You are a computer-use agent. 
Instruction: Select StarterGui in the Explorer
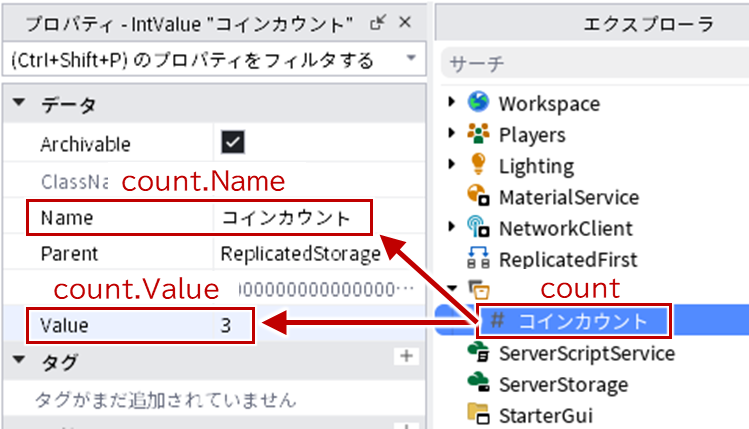pos(546,416)
